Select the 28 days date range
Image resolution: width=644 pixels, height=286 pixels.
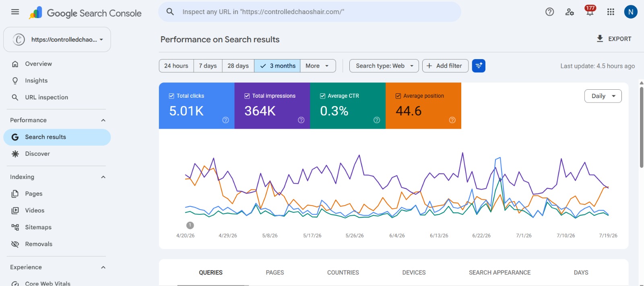click(238, 66)
